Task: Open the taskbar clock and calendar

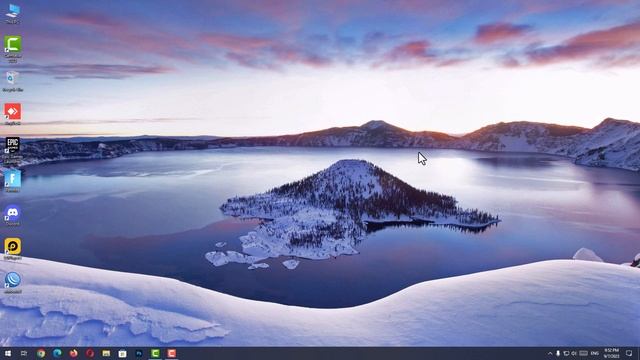Action: point(611,353)
